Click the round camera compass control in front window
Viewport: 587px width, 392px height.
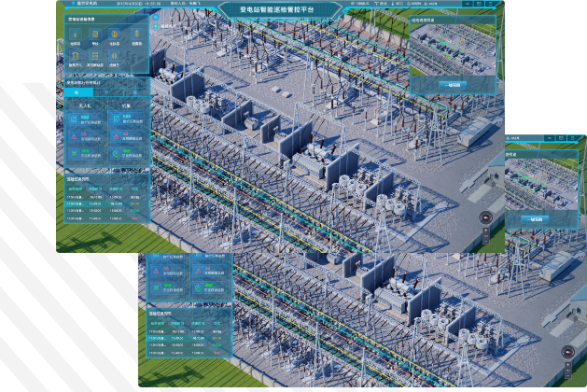coord(485,217)
